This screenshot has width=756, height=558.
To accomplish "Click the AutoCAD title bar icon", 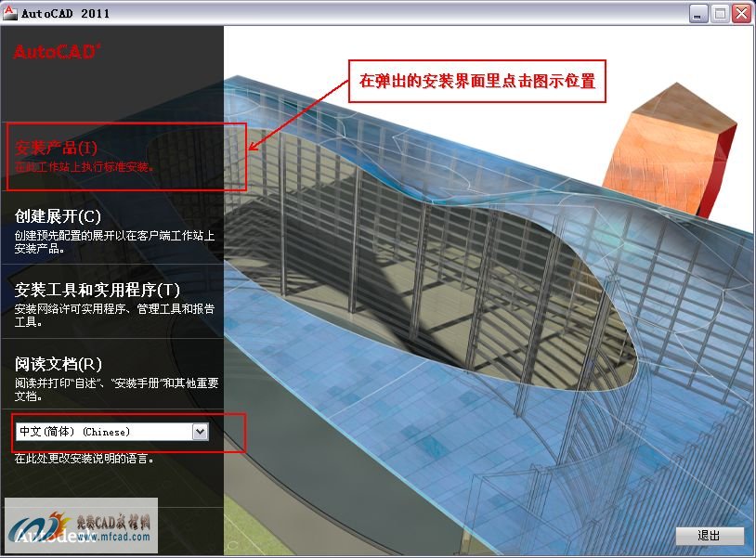I will pos(9,12).
